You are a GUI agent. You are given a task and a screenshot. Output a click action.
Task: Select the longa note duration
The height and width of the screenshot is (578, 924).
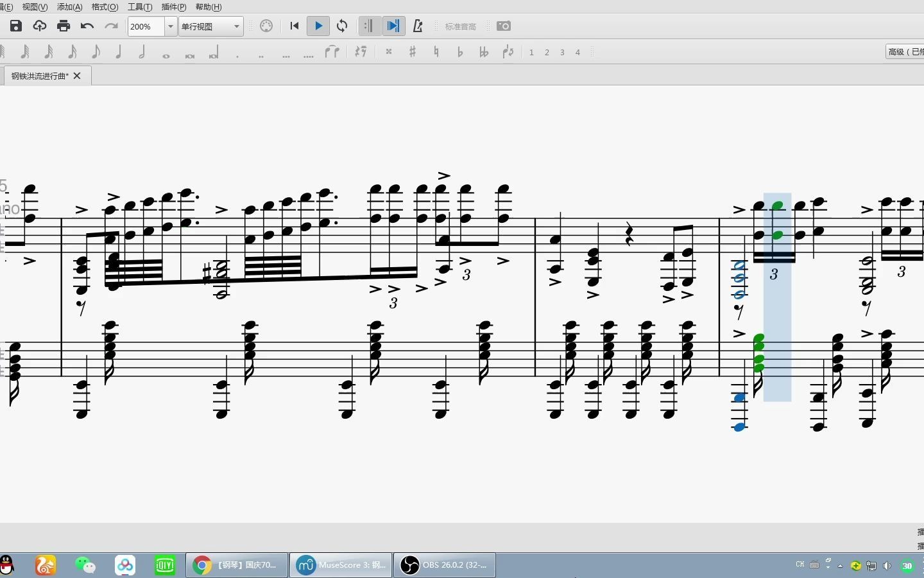click(x=214, y=53)
